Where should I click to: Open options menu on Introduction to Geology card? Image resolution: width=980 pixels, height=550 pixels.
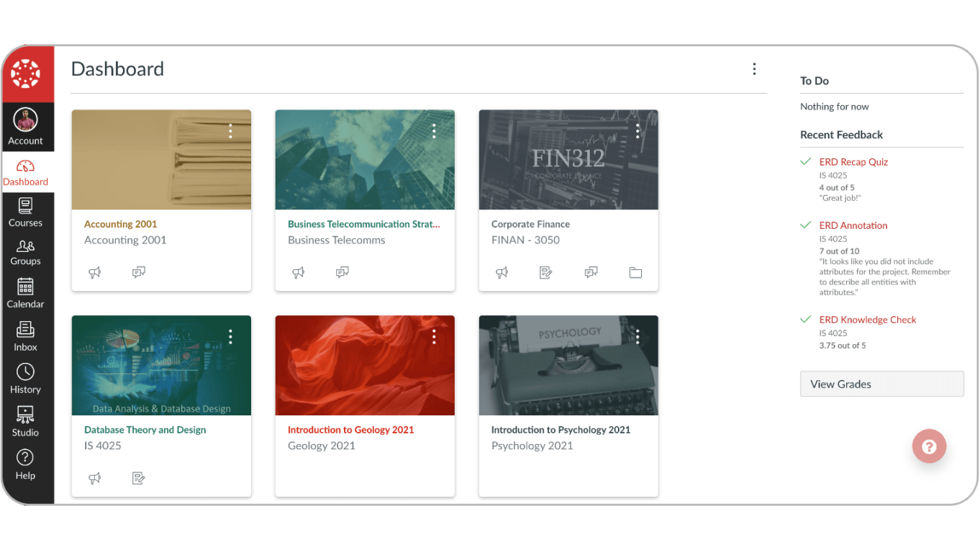434,337
